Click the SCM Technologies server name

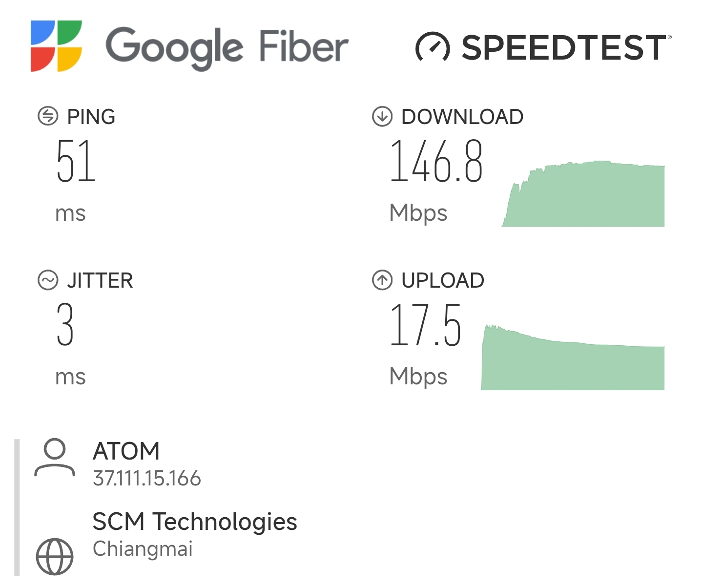pyautogui.click(x=195, y=521)
